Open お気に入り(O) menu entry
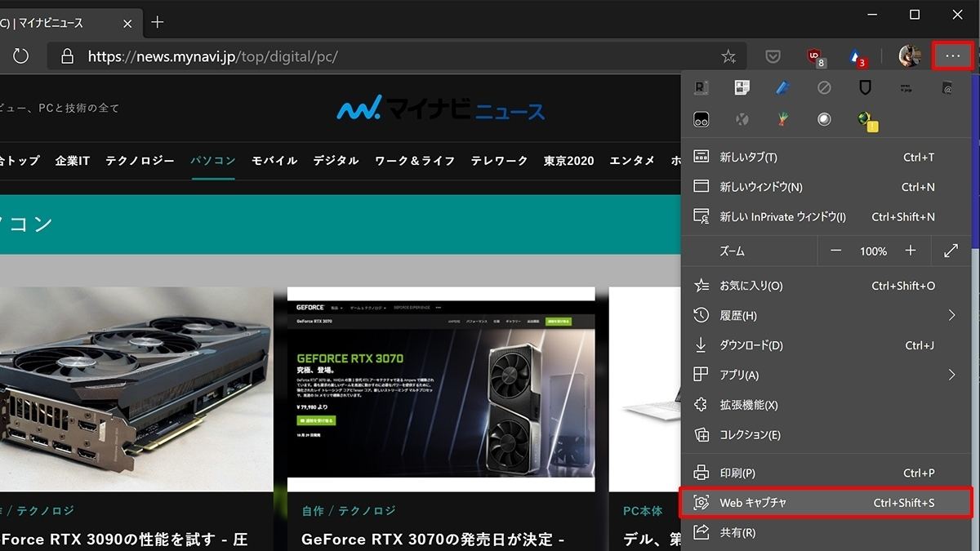This screenshot has width=980, height=551. (827, 286)
